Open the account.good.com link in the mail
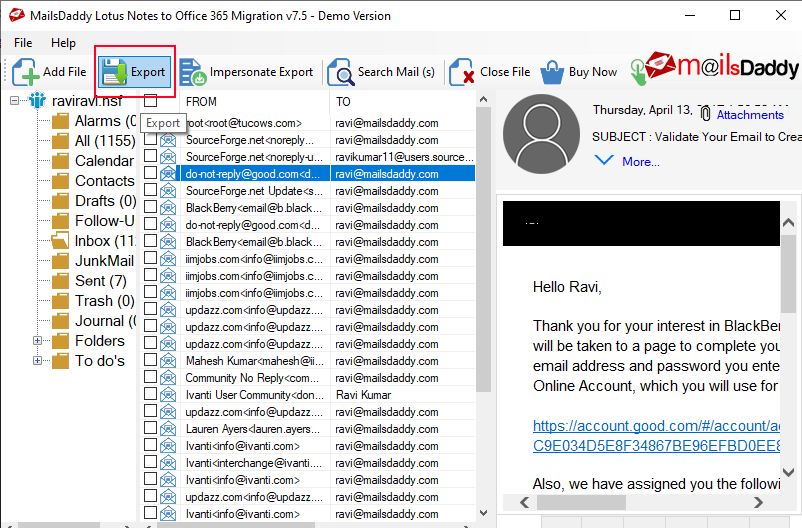Image resolution: width=802 pixels, height=528 pixels. pos(656,435)
